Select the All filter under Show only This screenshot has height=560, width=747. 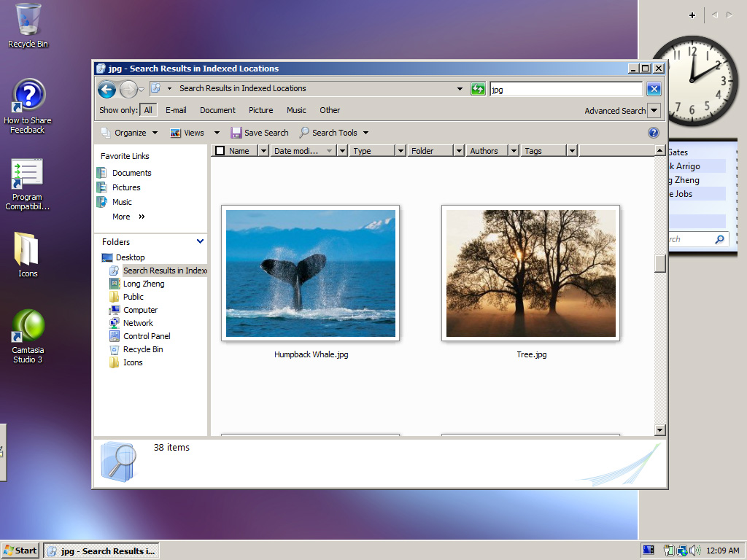pos(149,110)
